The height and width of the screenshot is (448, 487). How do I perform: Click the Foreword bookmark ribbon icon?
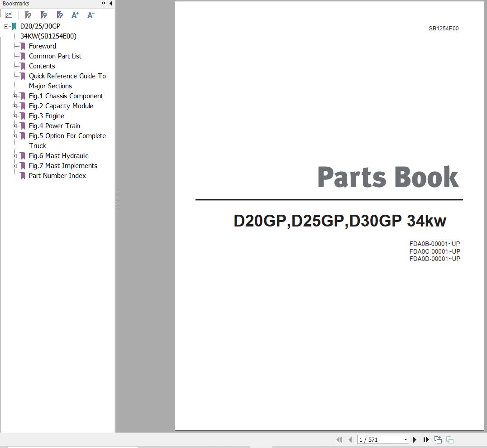23,46
